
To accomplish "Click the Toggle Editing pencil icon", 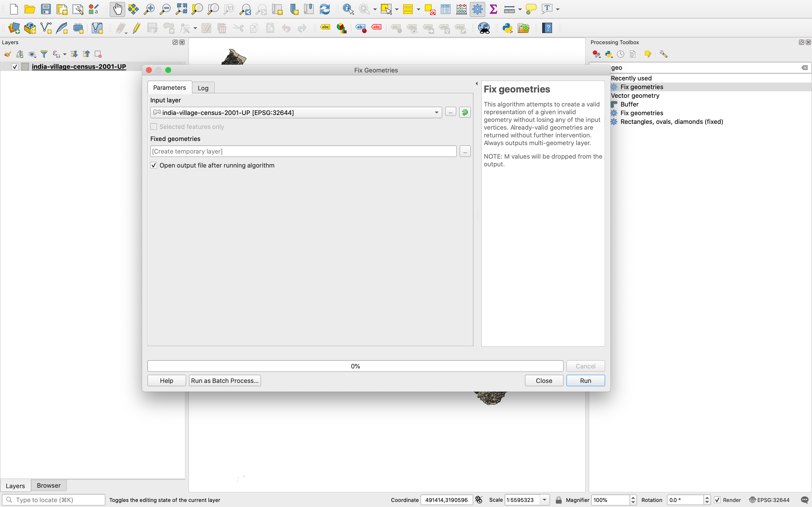I will click(x=136, y=28).
